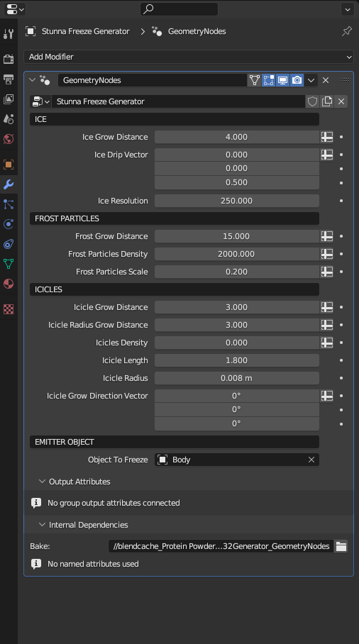Toggle attribute input for Ice Drip Vector
The image size is (359, 644).
click(327, 155)
